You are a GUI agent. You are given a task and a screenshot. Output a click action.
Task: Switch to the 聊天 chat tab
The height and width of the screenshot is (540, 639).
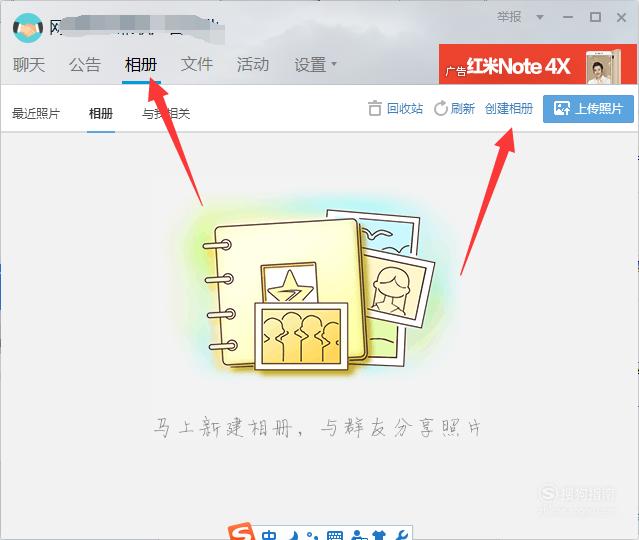click(x=29, y=64)
